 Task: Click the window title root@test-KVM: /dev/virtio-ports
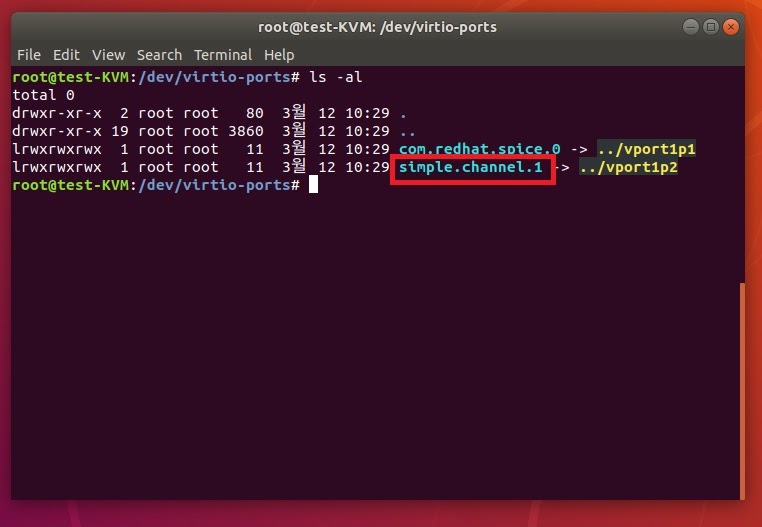pyautogui.click(x=377, y=27)
